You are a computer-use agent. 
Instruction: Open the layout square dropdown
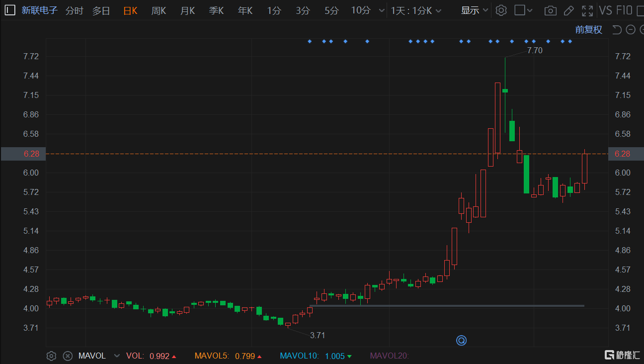523,10
